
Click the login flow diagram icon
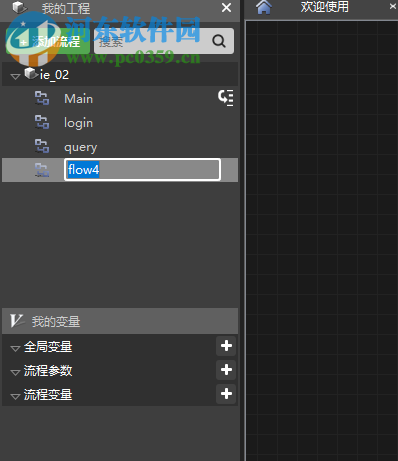pos(42,122)
